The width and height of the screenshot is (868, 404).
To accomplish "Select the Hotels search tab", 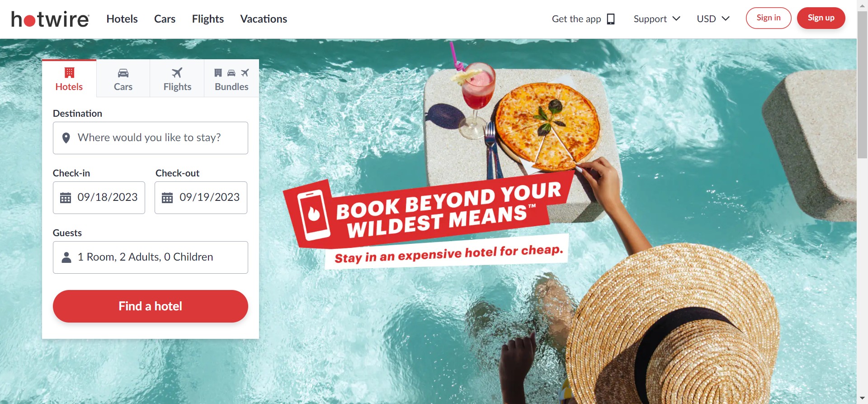I will click(69, 79).
